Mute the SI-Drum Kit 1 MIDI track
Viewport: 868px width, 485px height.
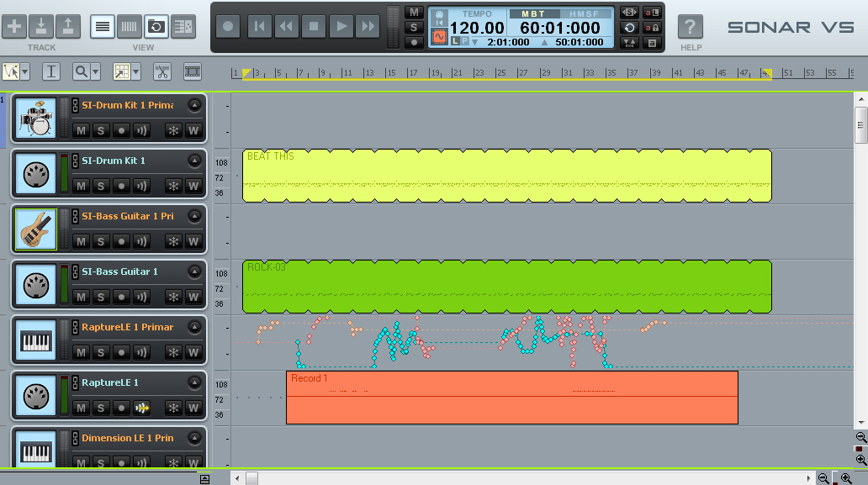tap(82, 186)
